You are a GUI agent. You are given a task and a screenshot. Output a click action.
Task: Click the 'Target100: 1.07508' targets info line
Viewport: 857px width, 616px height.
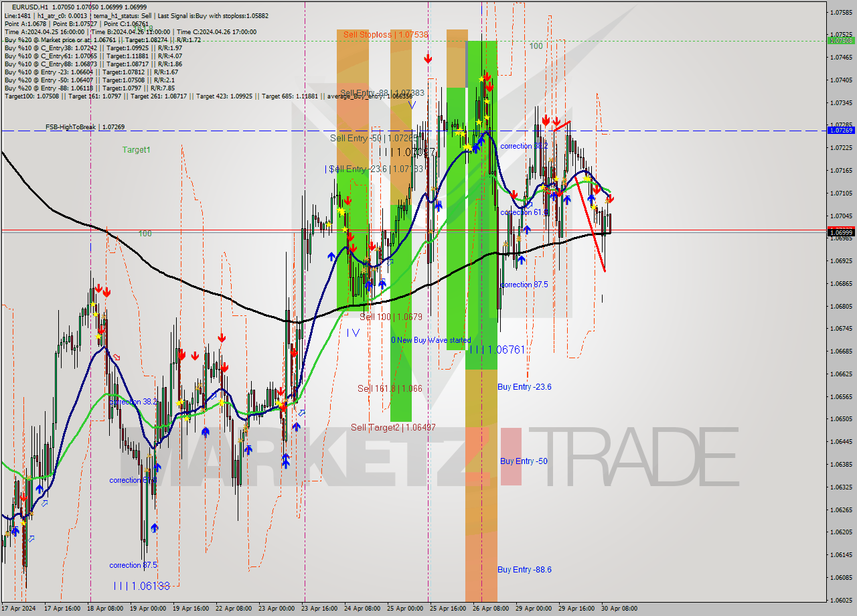coord(208,96)
